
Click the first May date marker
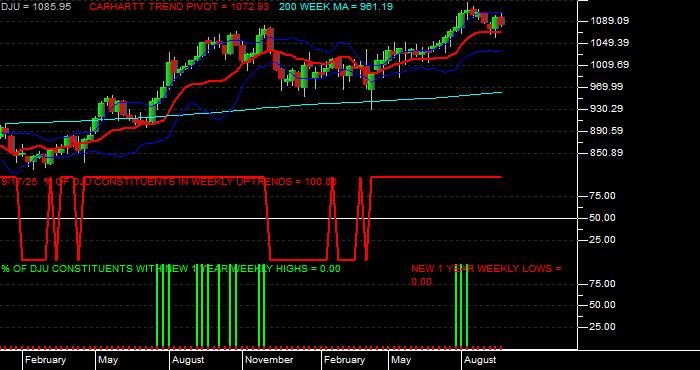pos(108,360)
